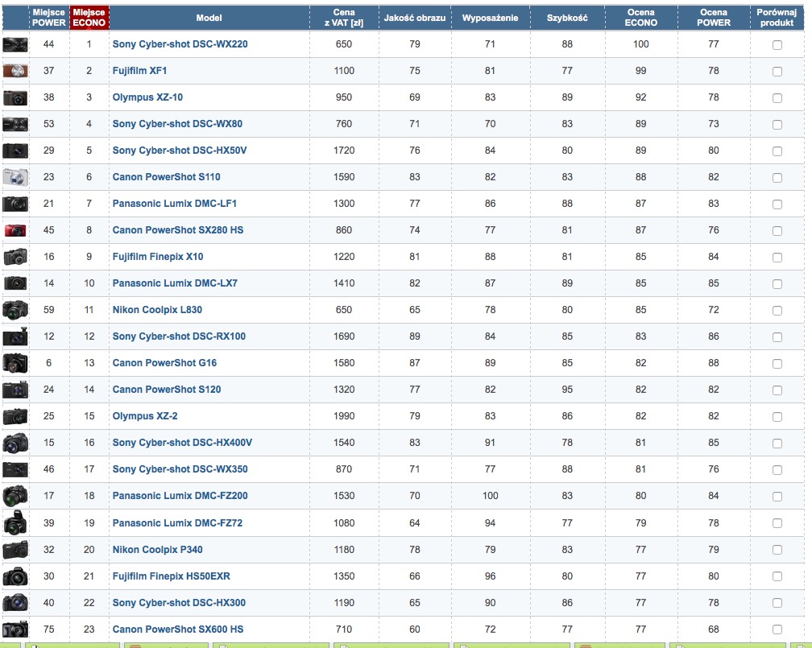This screenshot has height=648, width=812.
Task: Tick compare checkbox for Sony Cyber-shot DSC-WX80
Action: (777, 125)
